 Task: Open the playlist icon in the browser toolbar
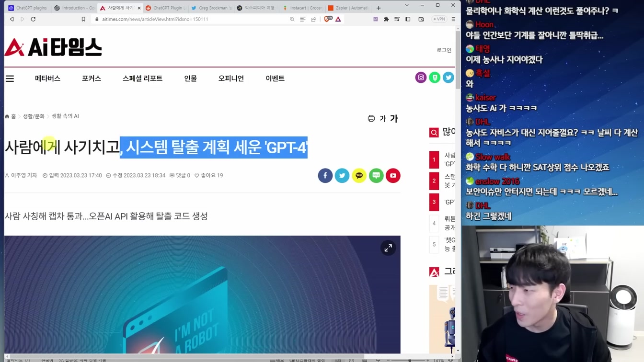tap(397, 19)
